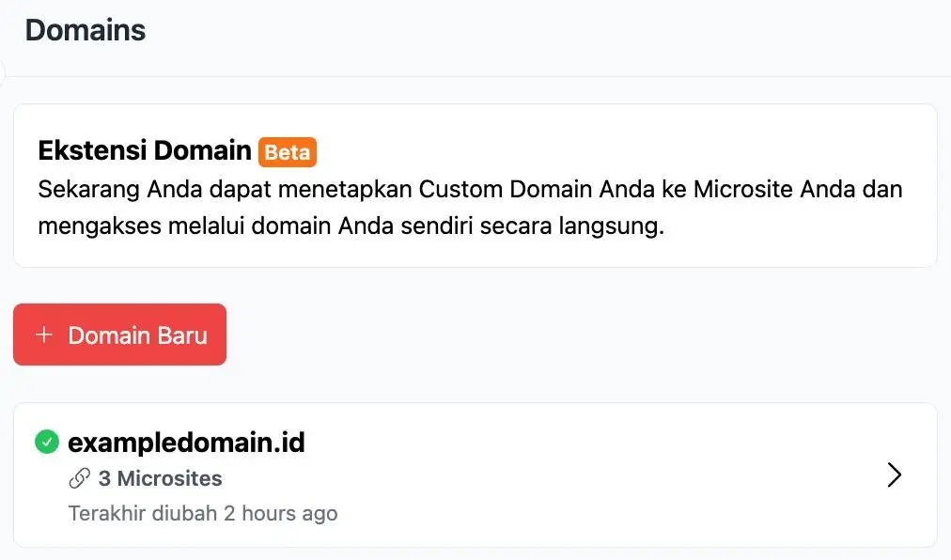951x560 pixels.
Task: Click the plus icon in Domain Baru
Action: pos(43,335)
